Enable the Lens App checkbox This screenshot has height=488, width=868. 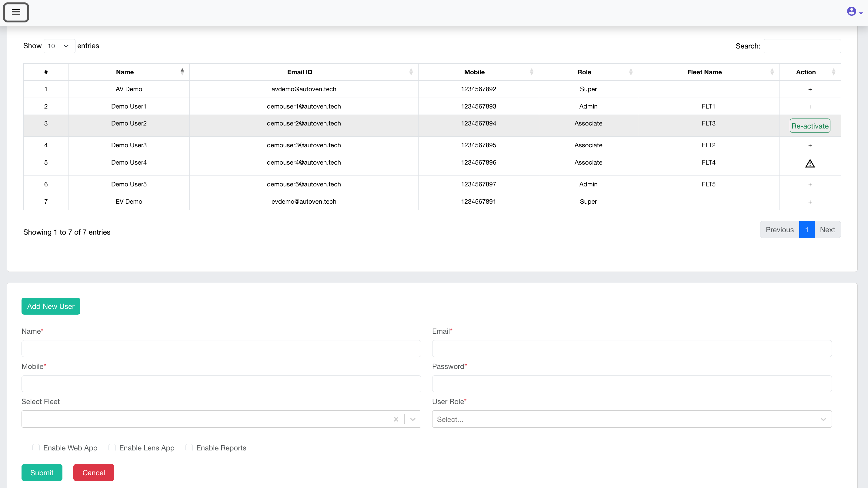112,448
